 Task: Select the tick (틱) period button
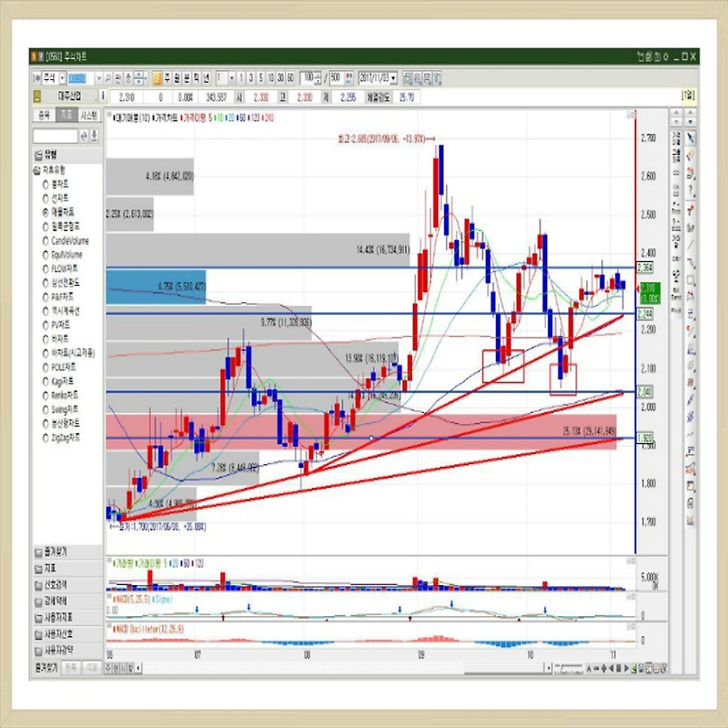click(197, 78)
